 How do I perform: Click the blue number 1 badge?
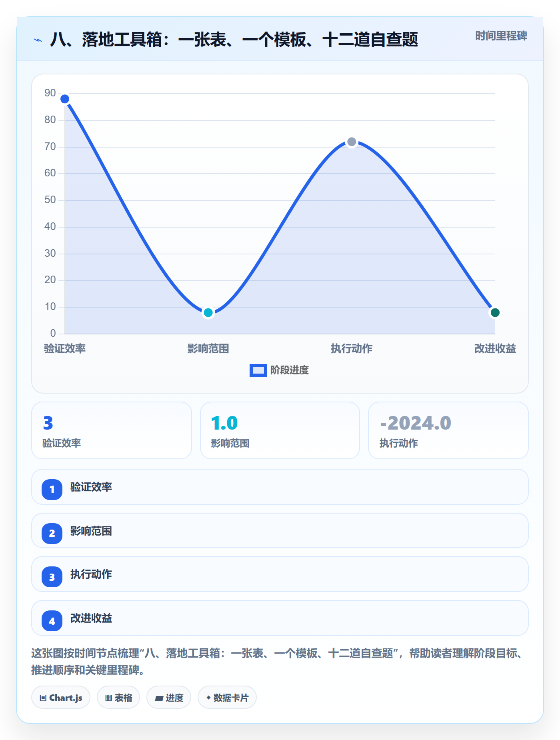click(x=52, y=489)
